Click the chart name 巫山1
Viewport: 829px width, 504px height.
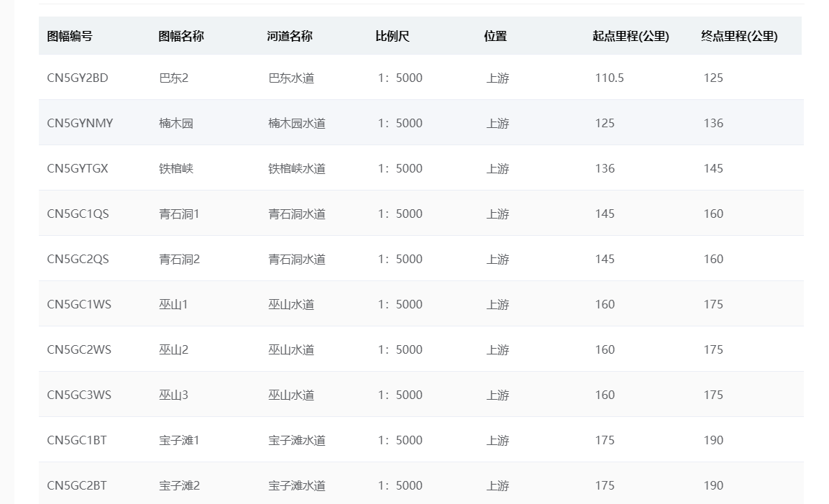[x=174, y=305]
